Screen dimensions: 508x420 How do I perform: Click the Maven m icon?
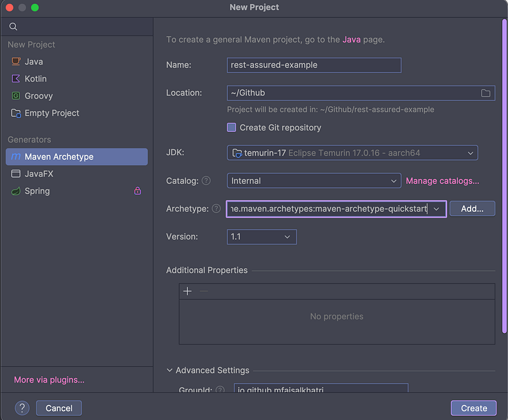pyautogui.click(x=16, y=157)
